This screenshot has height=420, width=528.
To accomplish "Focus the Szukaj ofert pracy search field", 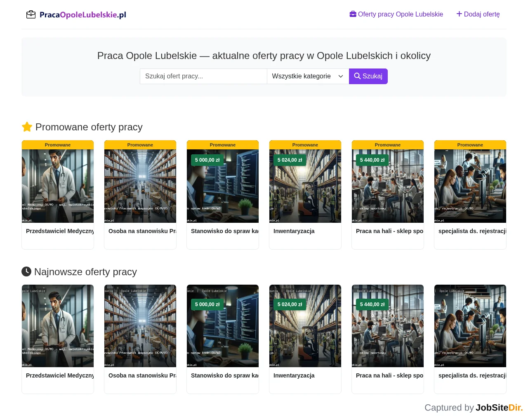I will pyautogui.click(x=203, y=76).
